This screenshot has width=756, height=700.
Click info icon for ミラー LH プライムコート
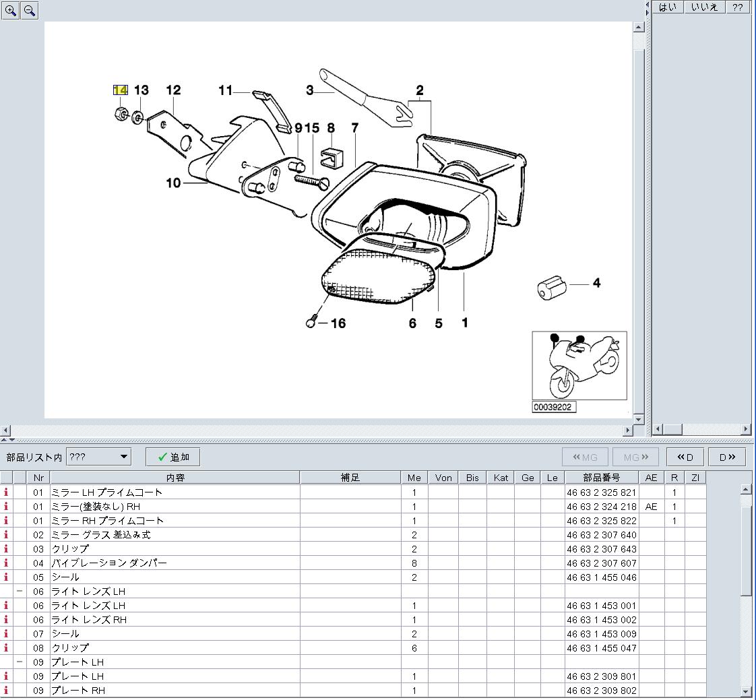pyautogui.click(x=6, y=492)
